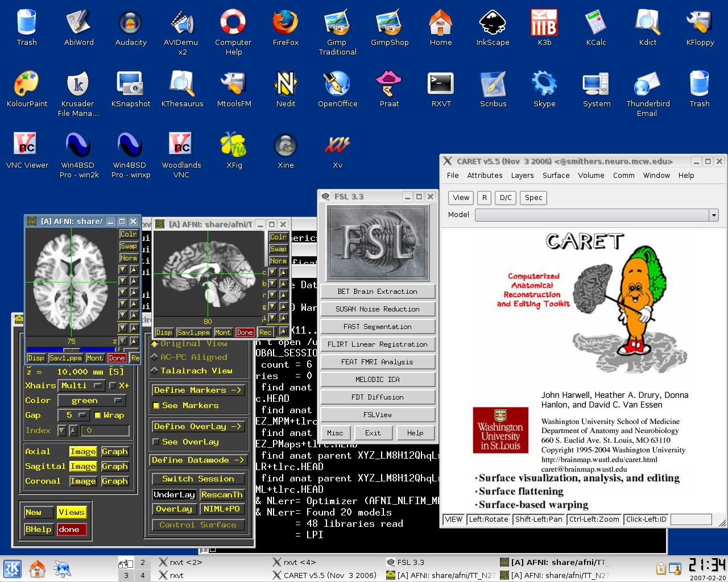This screenshot has height=582, width=728.
Task: Launch FSLView from the FSL window
Action: (378, 415)
